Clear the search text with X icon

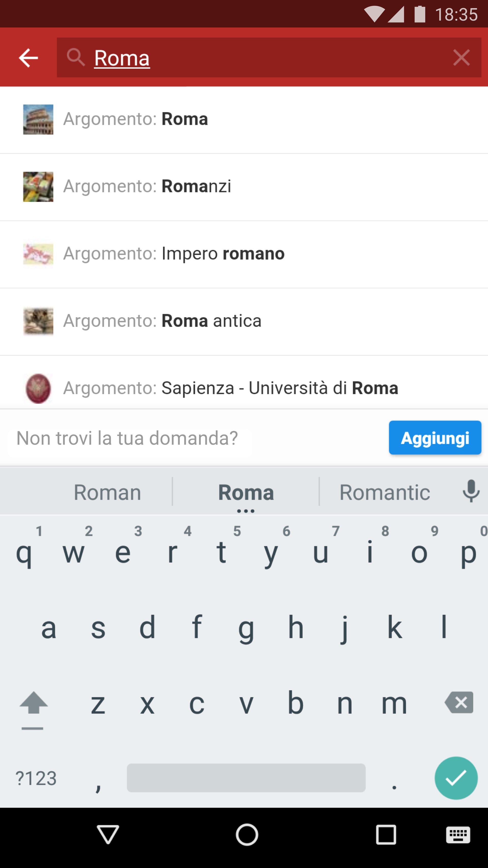pyautogui.click(x=461, y=58)
